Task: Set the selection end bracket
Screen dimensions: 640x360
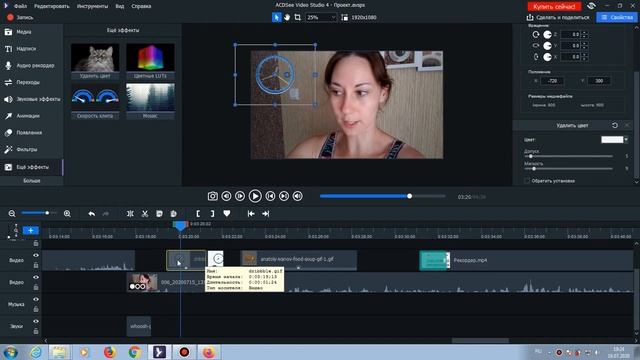Action: coord(212,213)
